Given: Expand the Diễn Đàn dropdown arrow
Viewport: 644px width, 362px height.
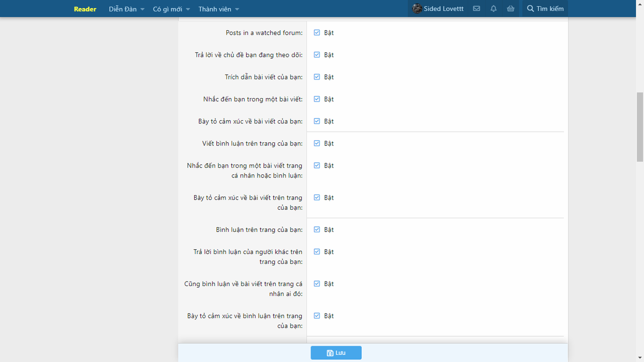Looking at the screenshot, I should tap(142, 10).
